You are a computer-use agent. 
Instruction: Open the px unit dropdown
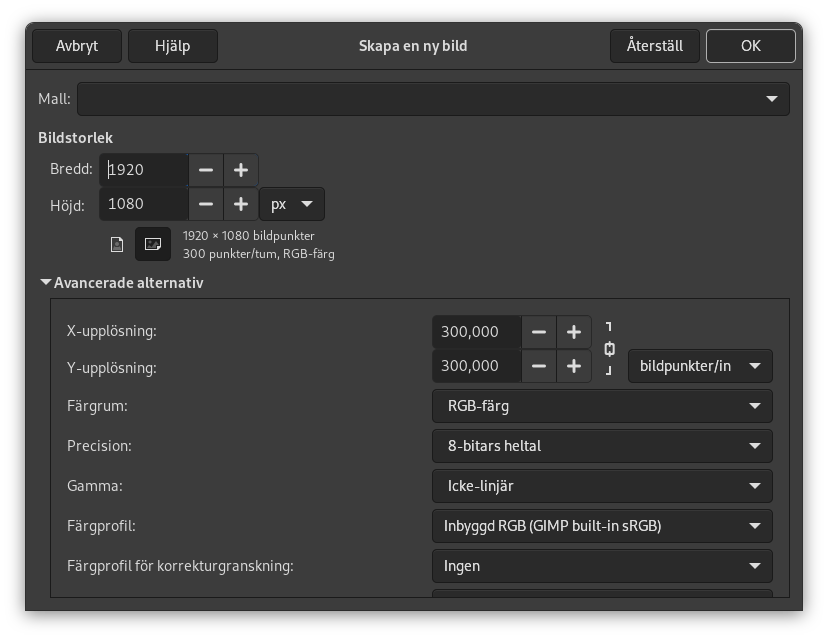(x=291, y=203)
